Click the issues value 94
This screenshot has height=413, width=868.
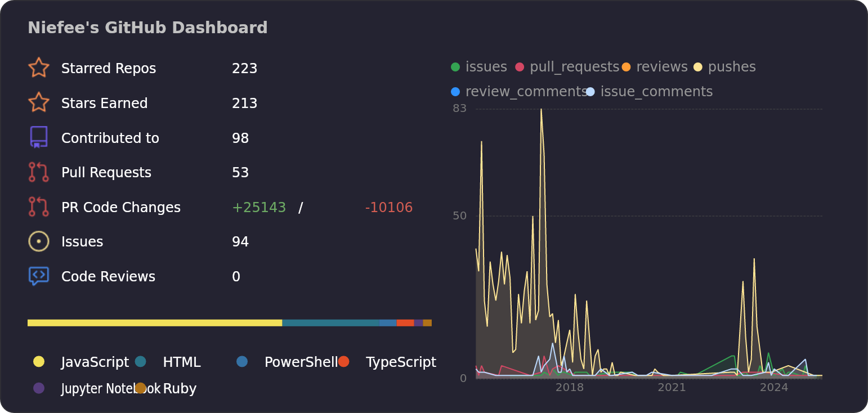(x=240, y=242)
